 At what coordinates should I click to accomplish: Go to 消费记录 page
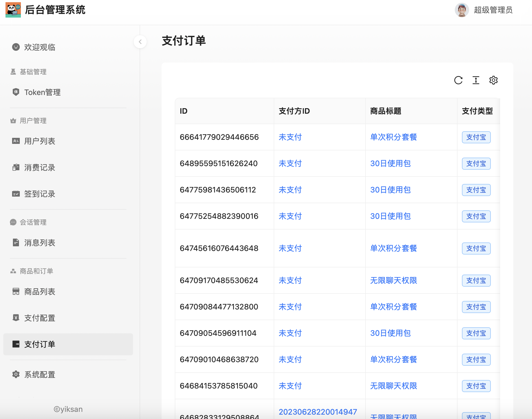pyautogui.click(x=68, y=167)
